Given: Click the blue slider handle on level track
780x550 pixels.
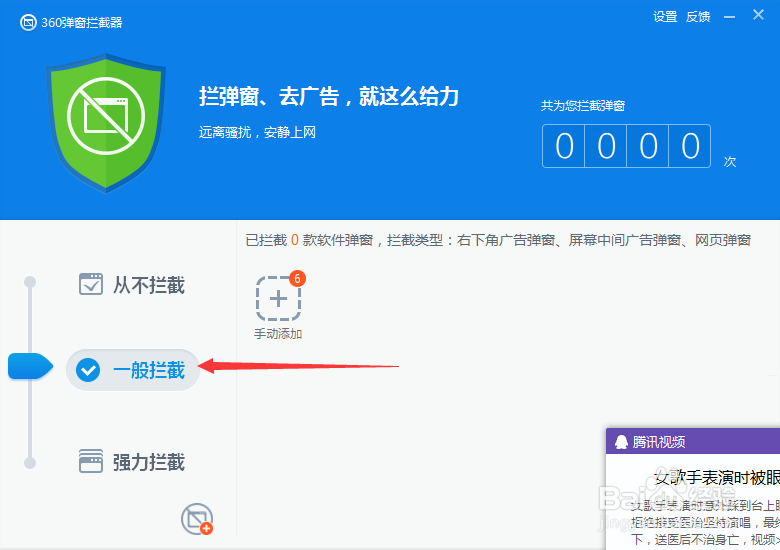Looking at the screenshot, I should (x=30, y=367).
